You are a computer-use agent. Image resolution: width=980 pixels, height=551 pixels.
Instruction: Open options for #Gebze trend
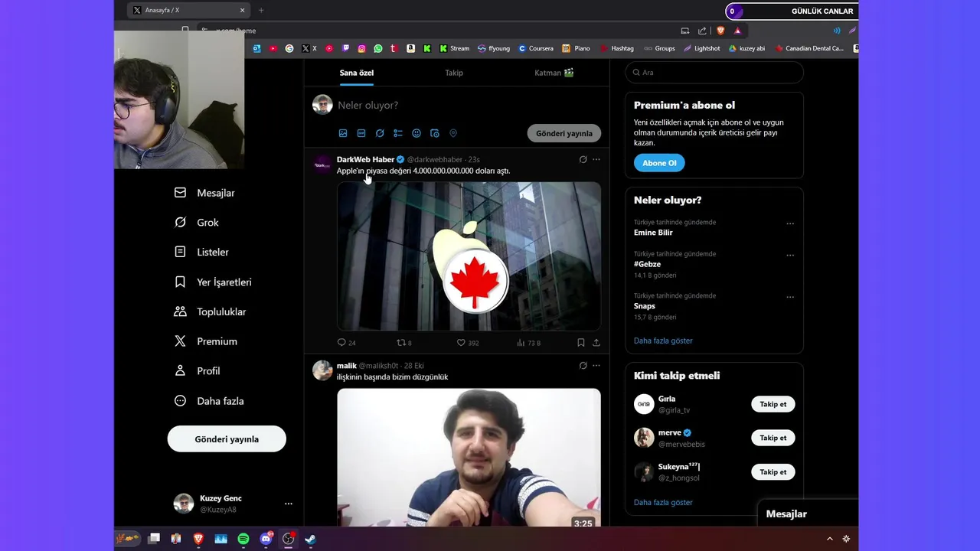click(790, 256)
